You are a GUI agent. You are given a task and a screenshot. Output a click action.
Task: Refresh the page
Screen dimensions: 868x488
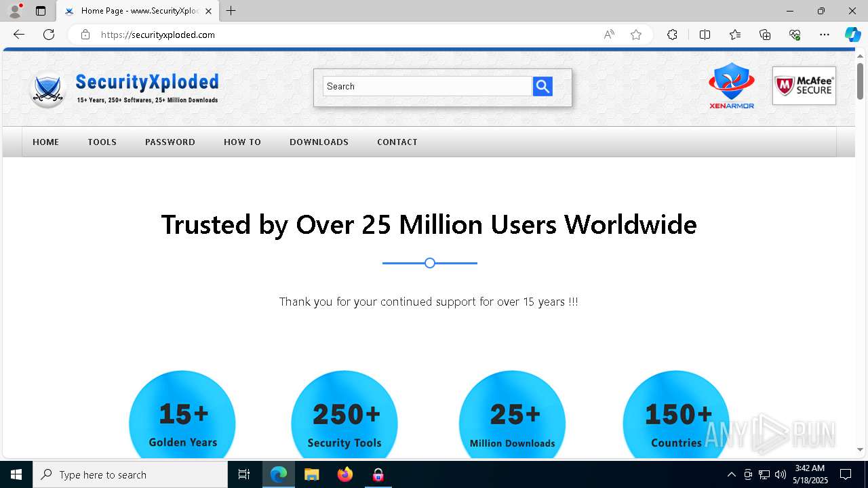[49, 35]
